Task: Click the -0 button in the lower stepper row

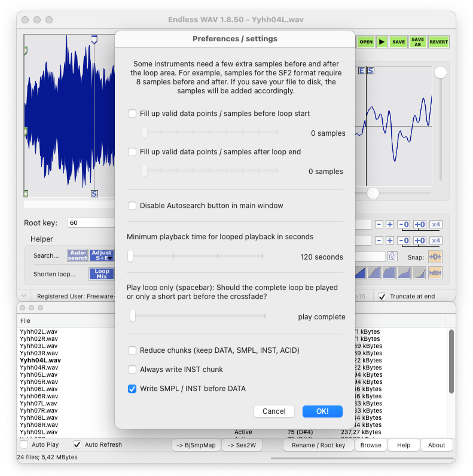Action: pyautogui.click(x=404, y=240)
